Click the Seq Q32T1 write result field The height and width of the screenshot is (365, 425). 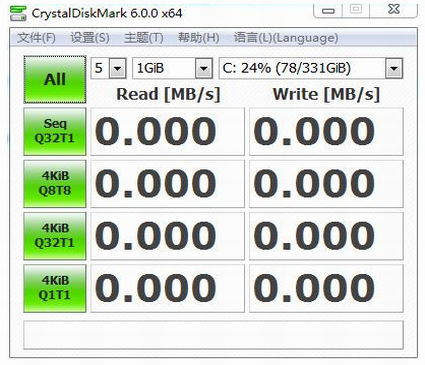326,131
